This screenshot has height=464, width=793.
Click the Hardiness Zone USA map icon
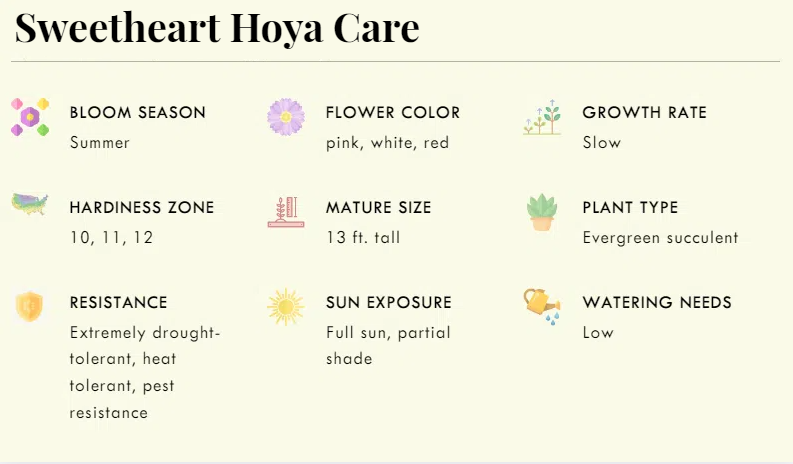tap(30, 204)
